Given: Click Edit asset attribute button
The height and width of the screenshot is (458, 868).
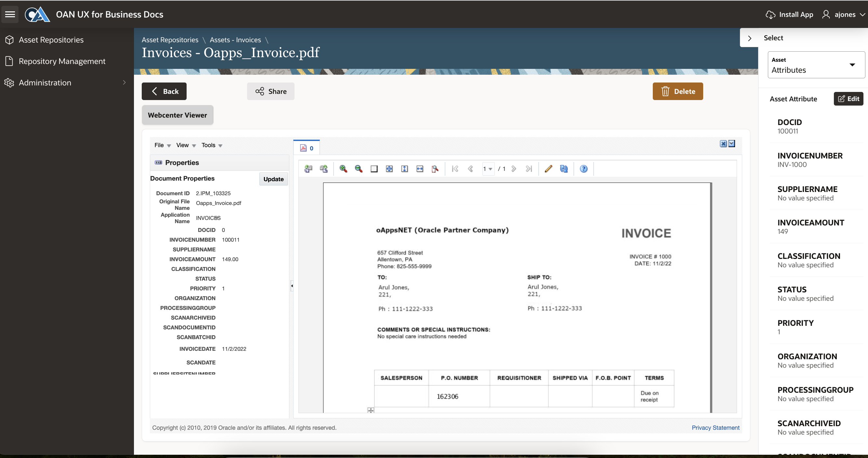Looking at the screenshot, I should [x=848, y=99].
